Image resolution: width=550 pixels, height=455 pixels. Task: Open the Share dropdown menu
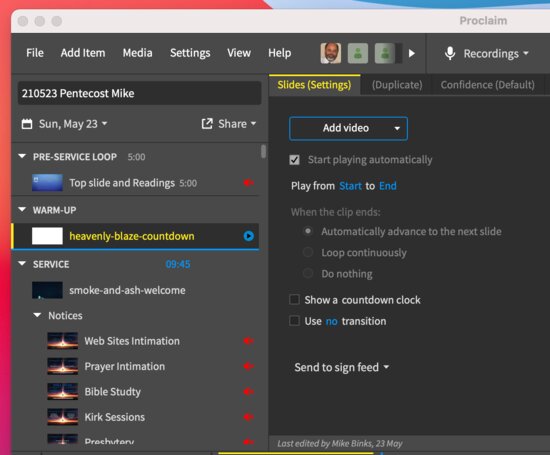point(237,124)
